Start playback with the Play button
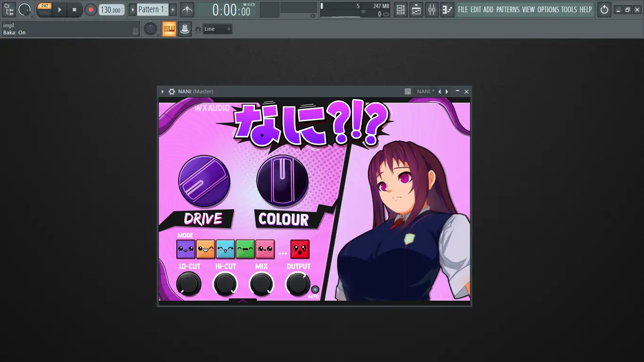Screen dimensions: 644x362 tap(59, 9)
